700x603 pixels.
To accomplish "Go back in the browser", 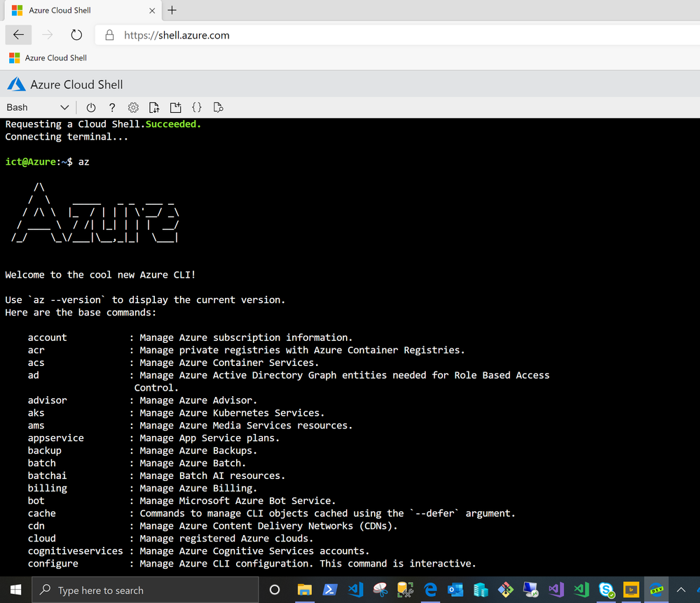I will pos(18,35).
